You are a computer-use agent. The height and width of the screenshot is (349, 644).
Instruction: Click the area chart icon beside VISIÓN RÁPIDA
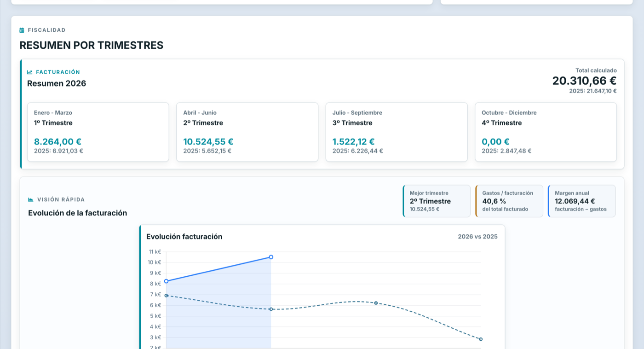(31, 200)
